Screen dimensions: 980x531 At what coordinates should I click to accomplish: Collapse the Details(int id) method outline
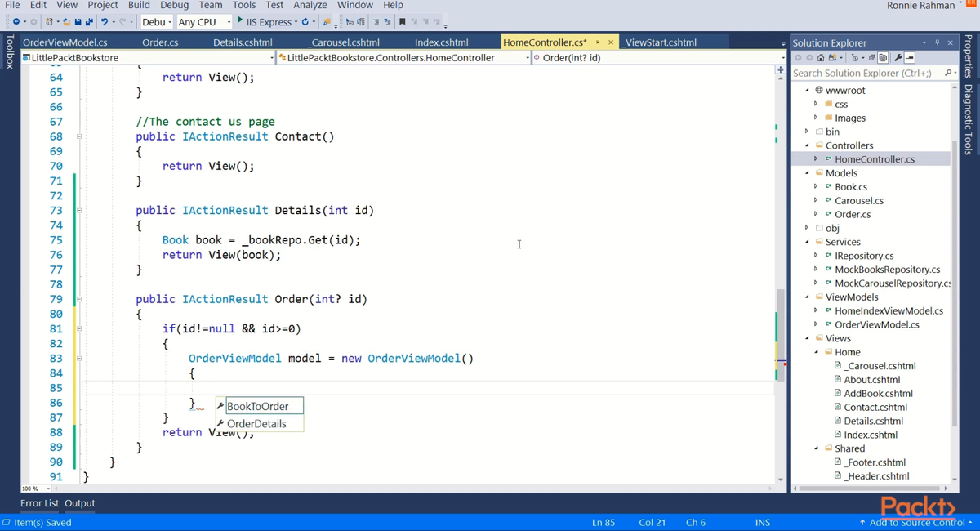tap(79, 210)
